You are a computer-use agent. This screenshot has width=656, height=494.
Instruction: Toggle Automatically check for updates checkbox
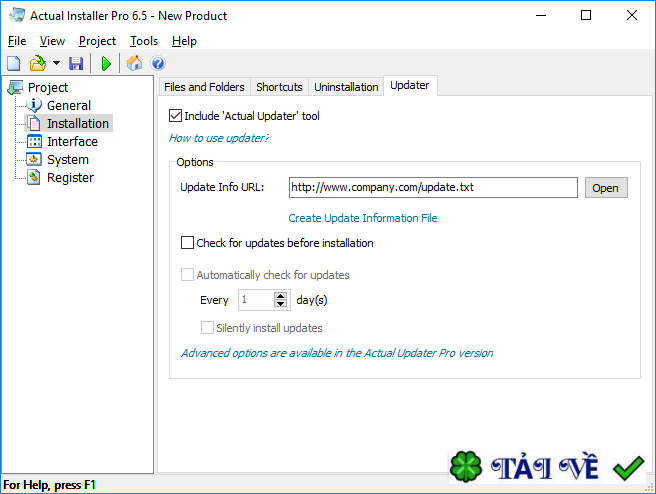[187, 275]
